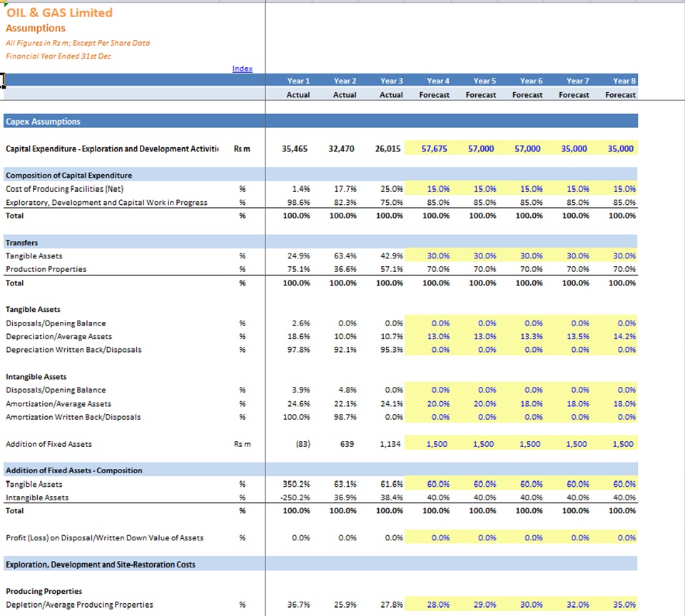Select Year 1 composition Intangible Assets -250.2%
The image size is (685, 616).
pyautogui.click(x=295, y=498)
